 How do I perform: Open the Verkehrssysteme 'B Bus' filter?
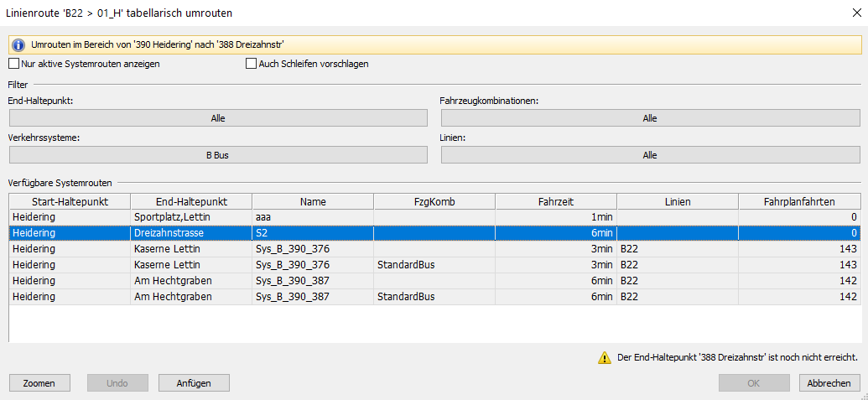218,155
